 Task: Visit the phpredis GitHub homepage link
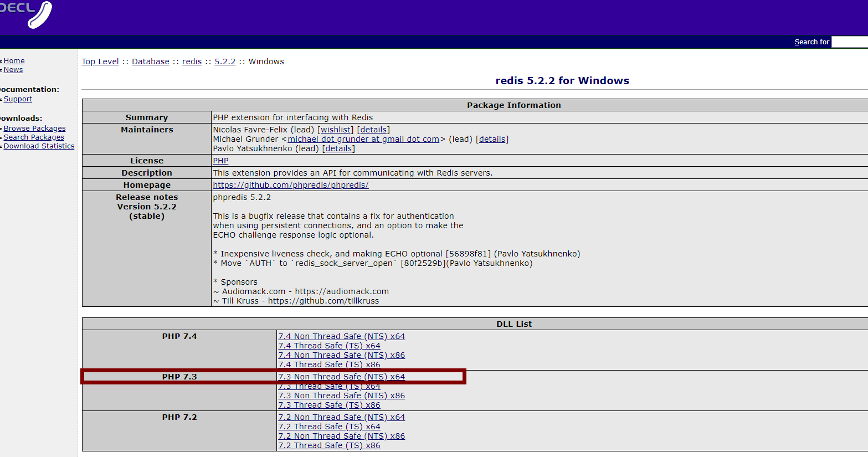(x=291, y=185)
